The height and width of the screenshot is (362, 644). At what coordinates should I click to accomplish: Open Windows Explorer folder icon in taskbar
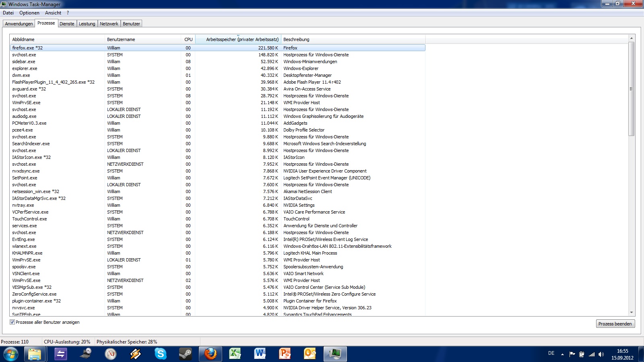point(35,354)
